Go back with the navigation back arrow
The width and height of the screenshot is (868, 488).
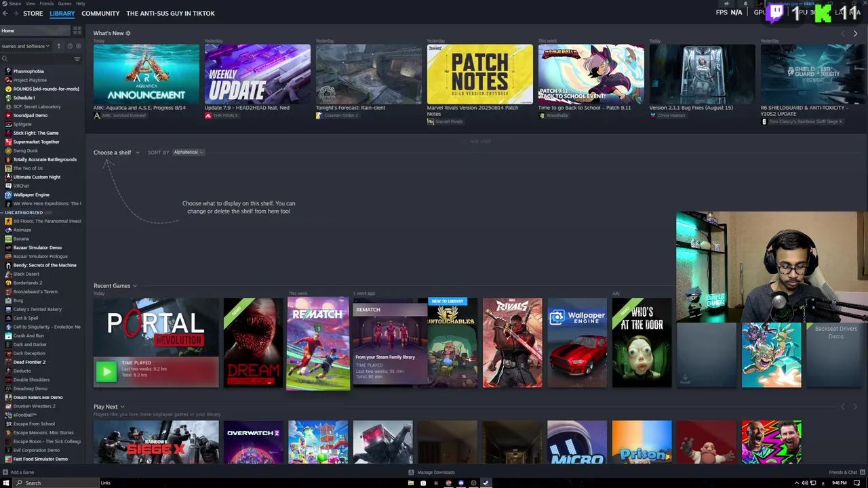(x=5, y=13)
